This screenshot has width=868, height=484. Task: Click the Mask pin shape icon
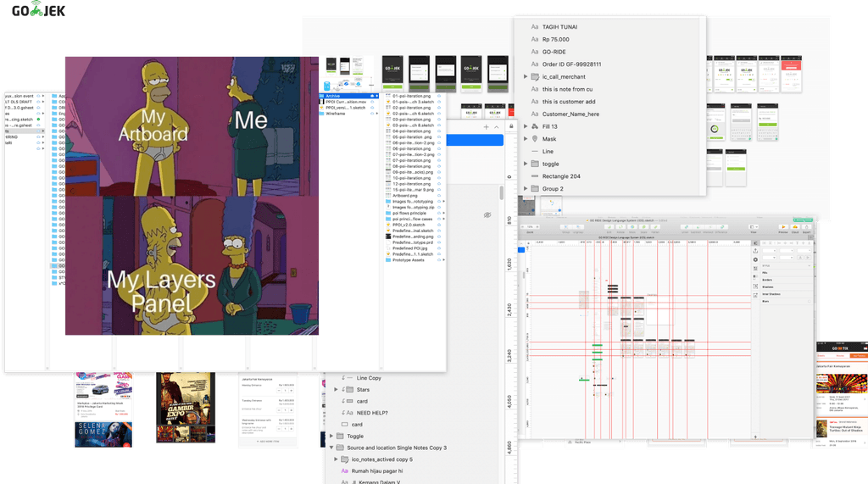tap(535, 139)
